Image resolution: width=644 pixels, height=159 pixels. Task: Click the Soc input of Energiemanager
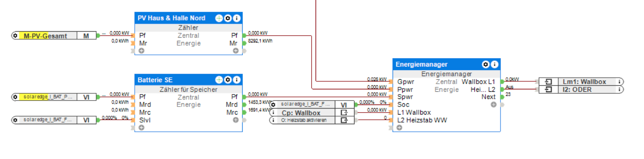[403, 105]
